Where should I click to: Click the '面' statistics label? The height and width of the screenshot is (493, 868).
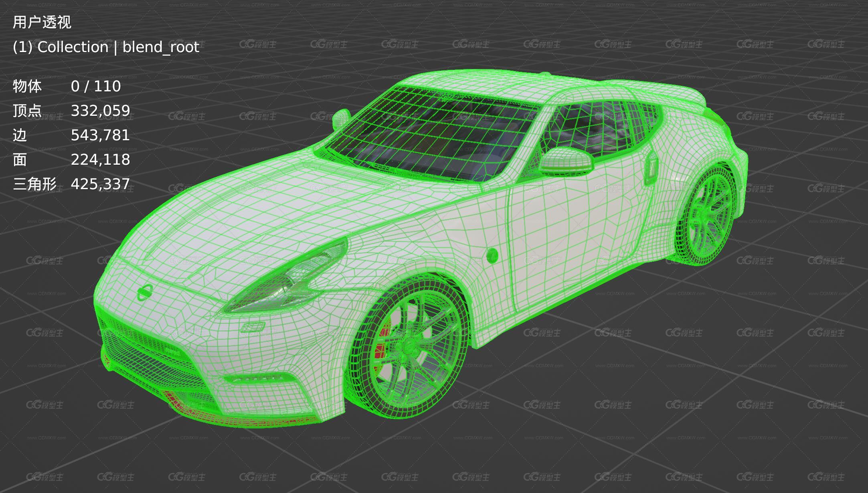click(x=20, y=160)
